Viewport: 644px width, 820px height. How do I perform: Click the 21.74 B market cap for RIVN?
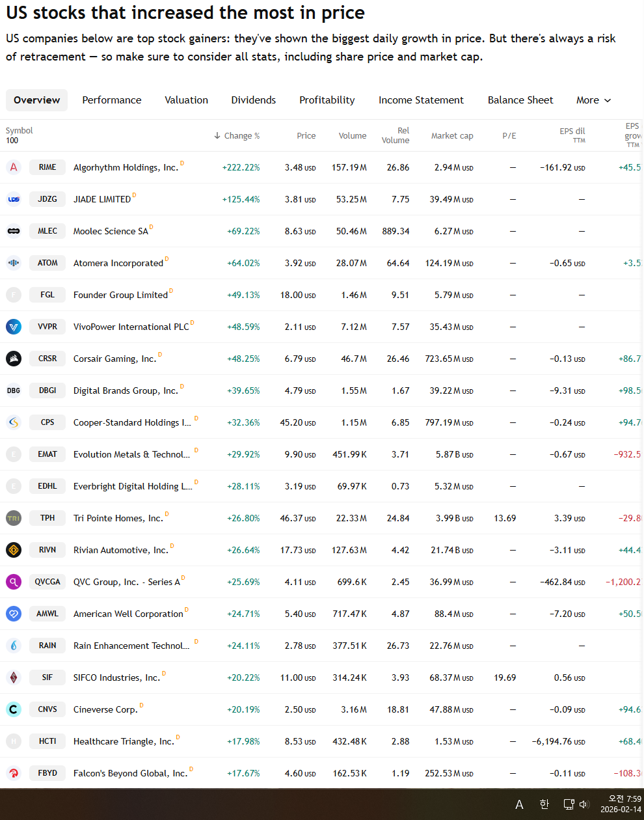(452, 551)
